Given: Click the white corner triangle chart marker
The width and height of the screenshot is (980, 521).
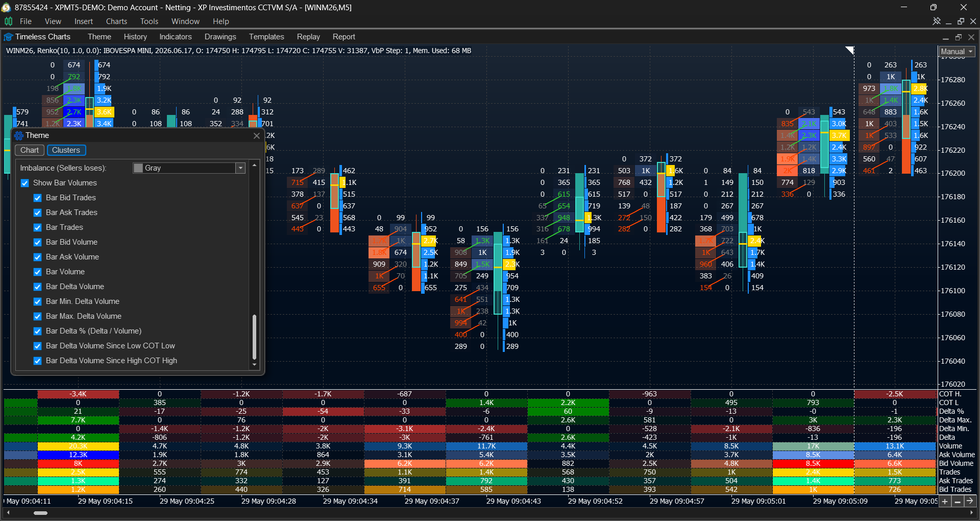Looking at the screenshot, I should click(850, 50).
